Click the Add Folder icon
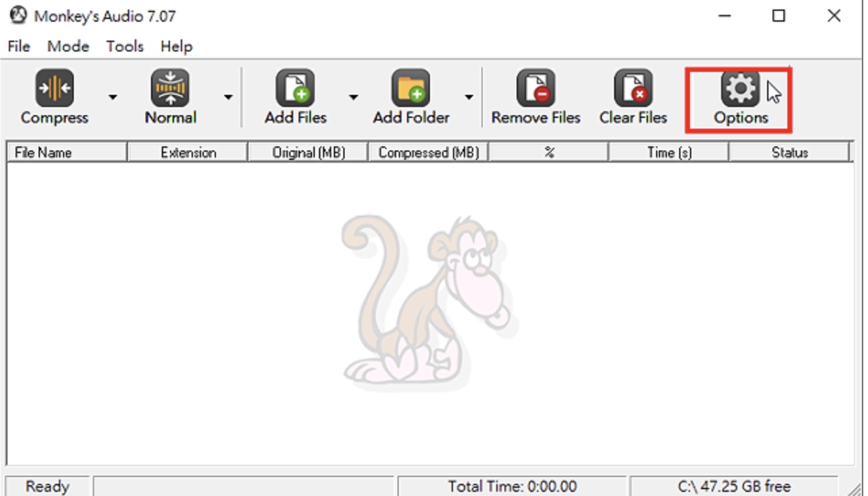Viewport: 868px width, 496px height. pos(411,88)
